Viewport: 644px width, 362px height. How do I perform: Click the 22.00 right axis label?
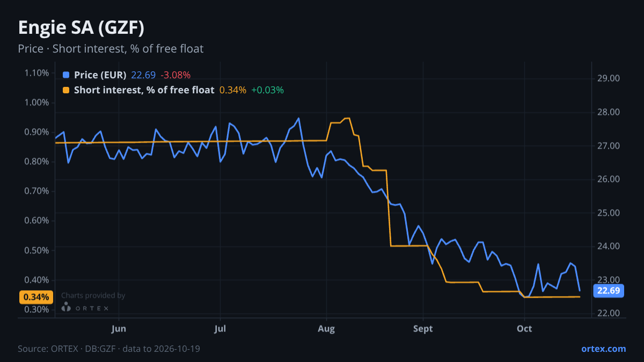(609, 313)
